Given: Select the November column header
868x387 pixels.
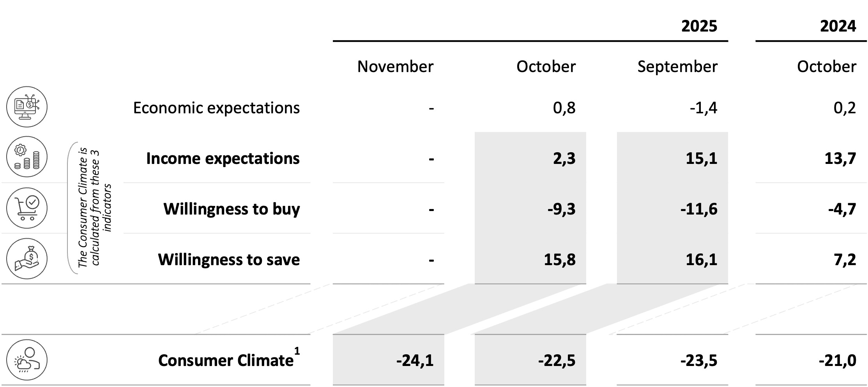Looking at the screenshot, I should [x=395, y=67].
